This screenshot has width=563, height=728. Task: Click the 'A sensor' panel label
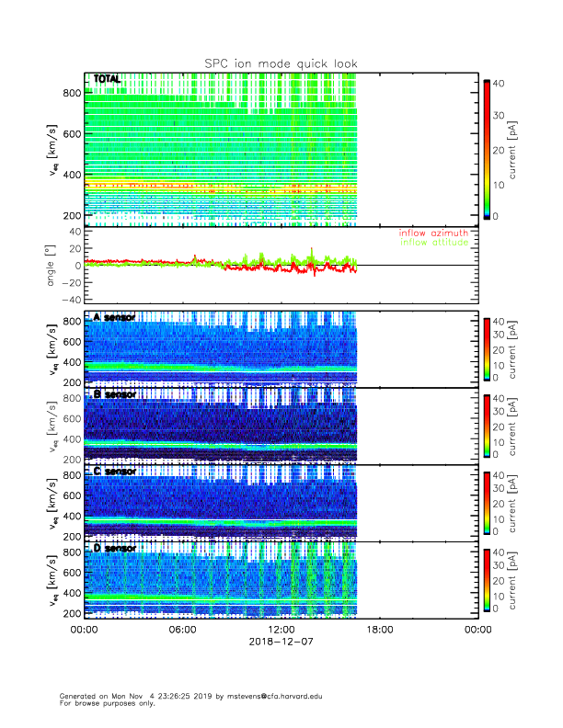pyautogui.click(x=114, y=317)
